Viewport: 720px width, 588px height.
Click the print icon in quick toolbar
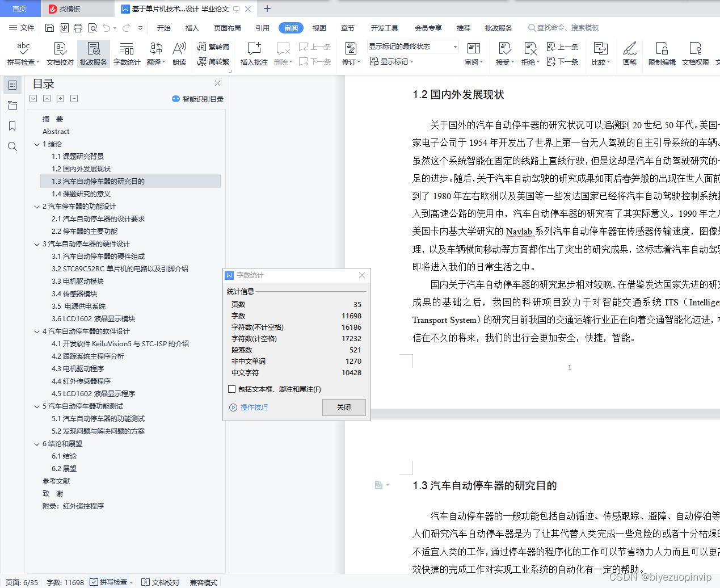78,28
